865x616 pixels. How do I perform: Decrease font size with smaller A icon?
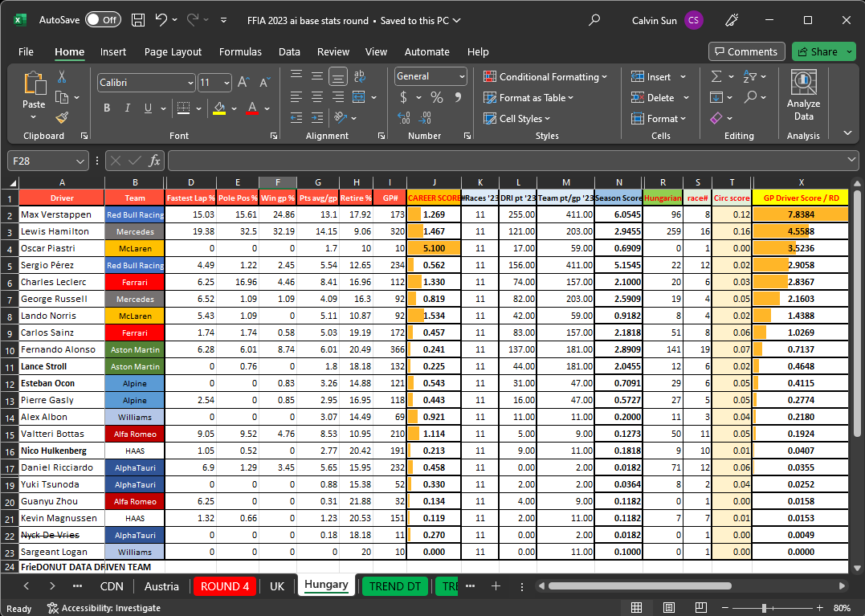[x=264, y=83]
